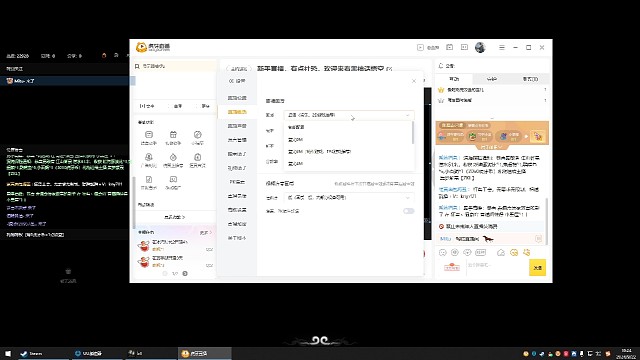Open the round user avatar in the title bar
The height and width of the screenshot is (360, 640).
pyautogui.click(x=480, y=47)
